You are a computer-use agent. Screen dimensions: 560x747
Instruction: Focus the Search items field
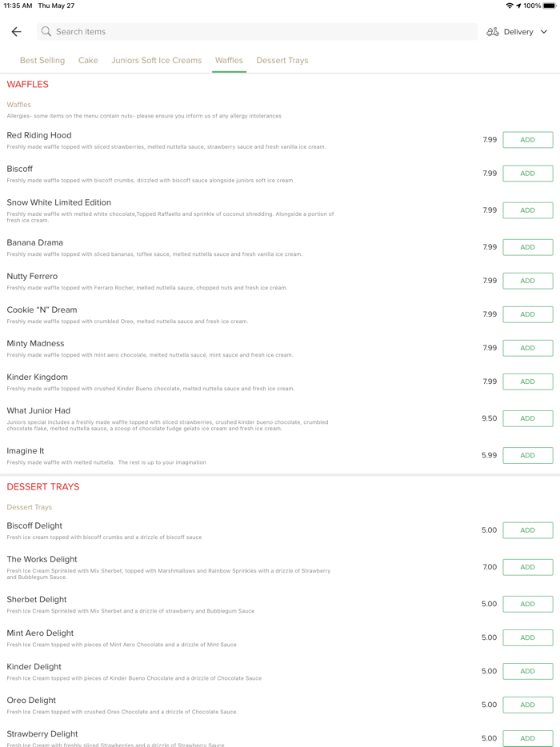256,32
